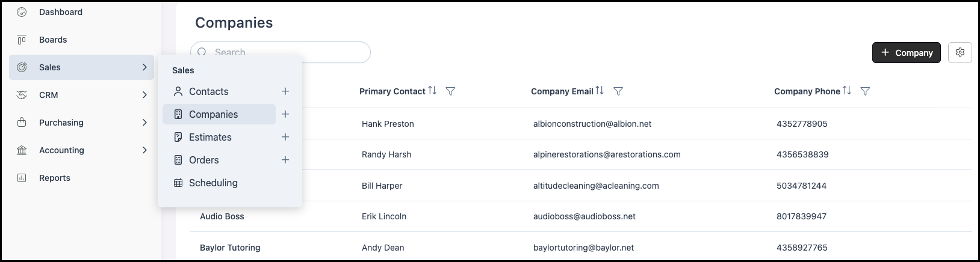
Task: Click the add Company button
Action: click(906, 52)
